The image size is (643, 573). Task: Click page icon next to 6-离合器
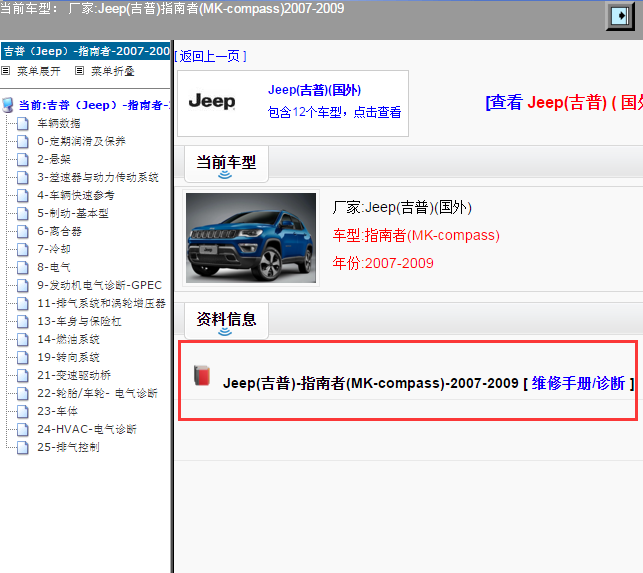point(23,231)
